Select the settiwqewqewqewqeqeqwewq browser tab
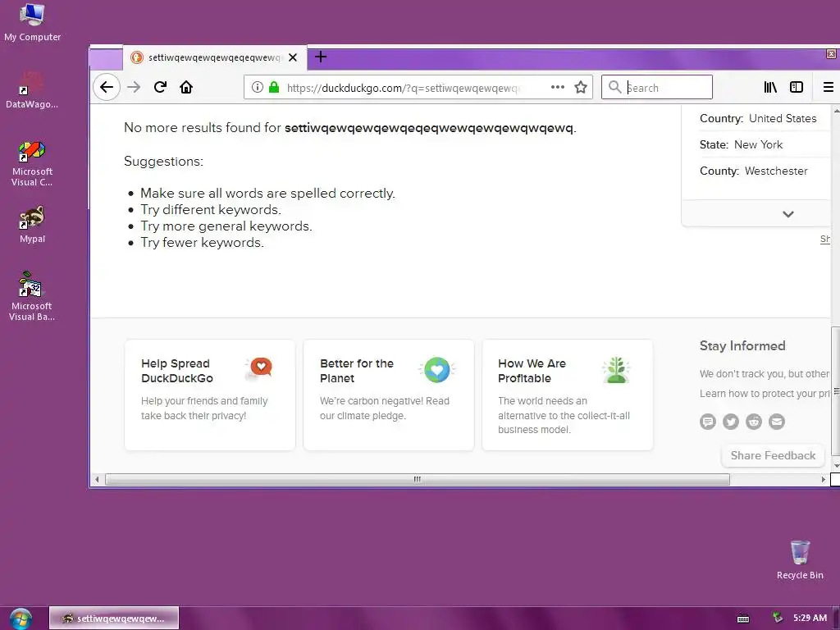The width and height of the screenshot is (840, 630). coord(215,57)
